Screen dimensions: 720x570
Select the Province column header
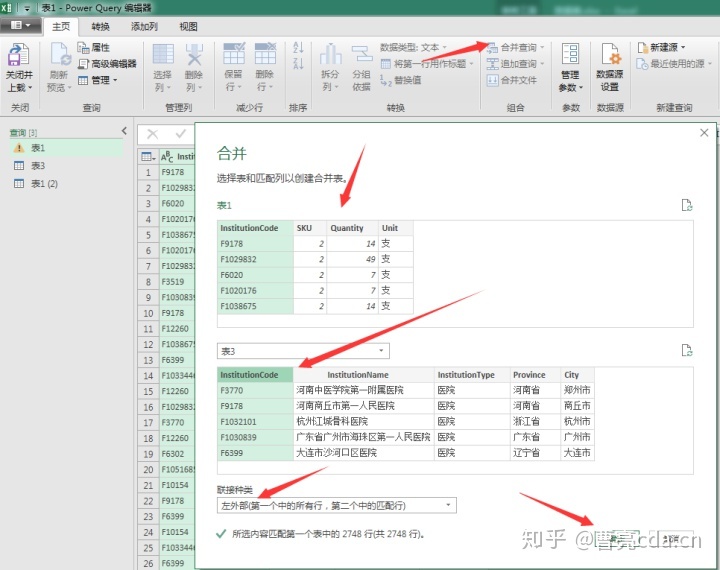click(x=535, y=375)
